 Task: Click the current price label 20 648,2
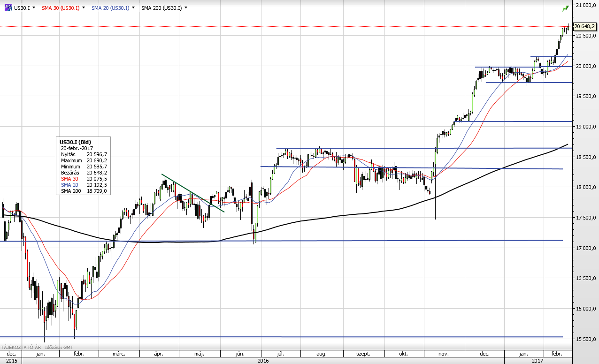coord(584,27)
